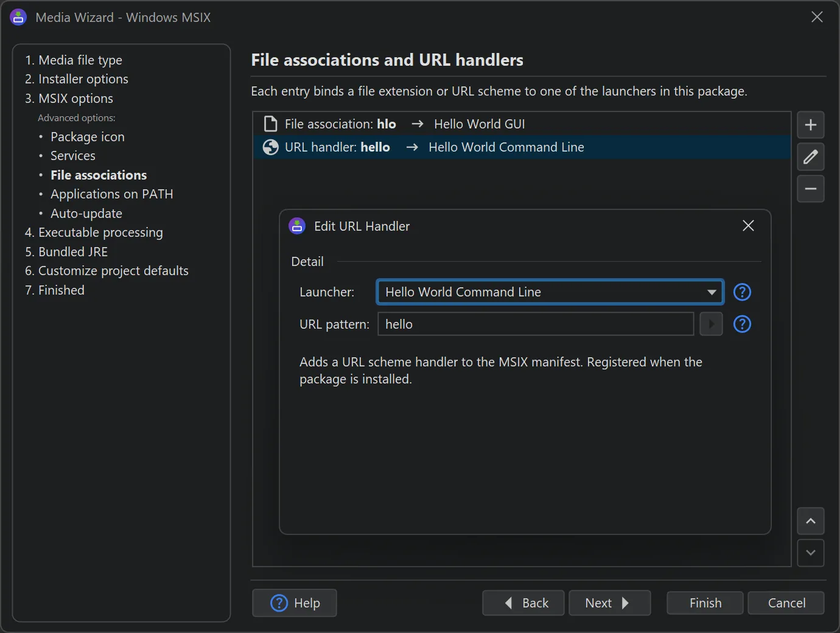The height and width of the screenshot is (633, 840).
Task: Move entry down with the down chevron
Action: click(x=811, y=553)
